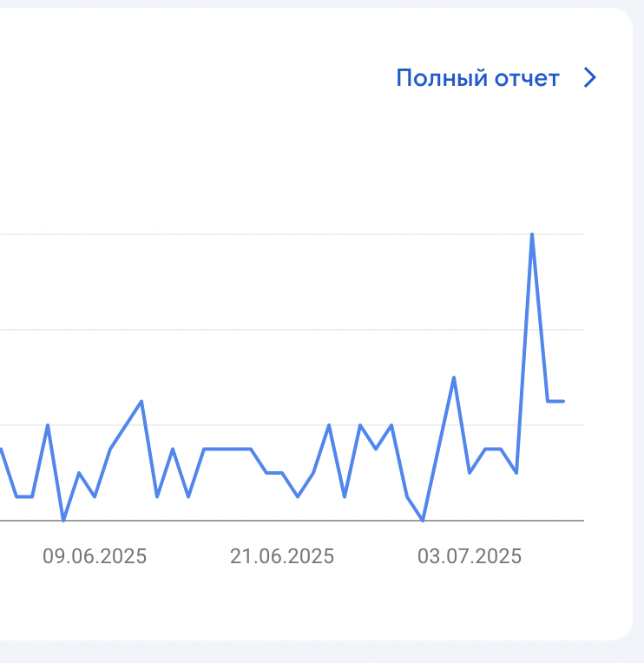Click the topmost horizontal gridline
The image size is (644, 663).
(292, 233)
